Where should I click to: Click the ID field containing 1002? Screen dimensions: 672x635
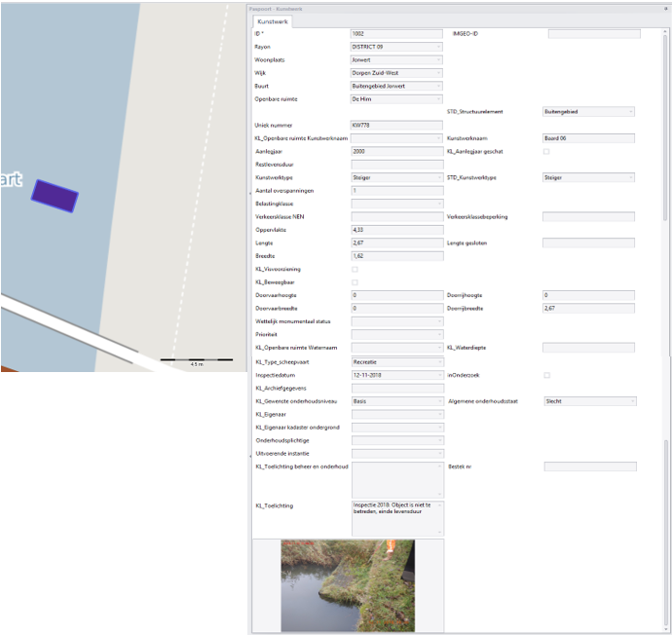pyautogui.click(x=396, y=34)
